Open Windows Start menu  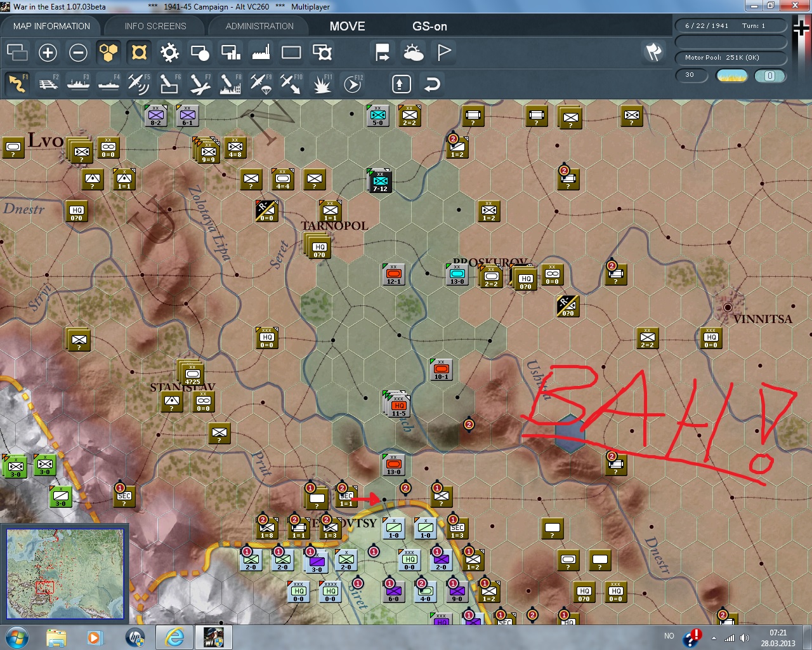tap(16, 637)
